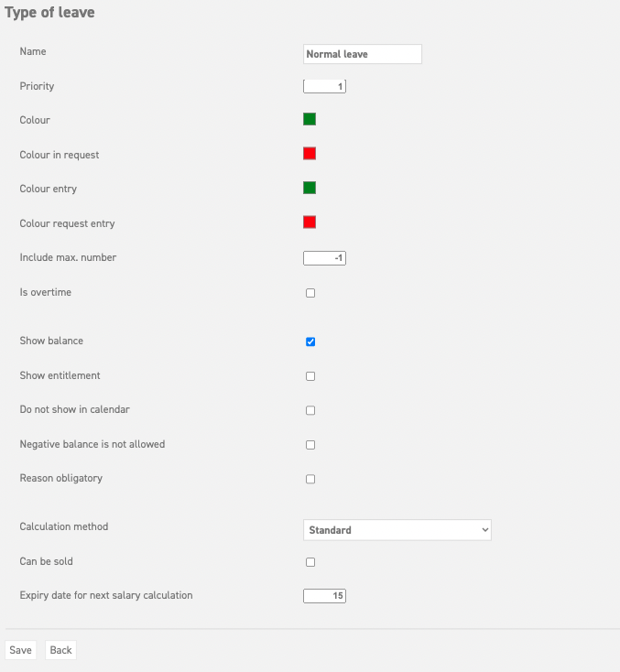Click the Name field containing Normal leave
The image size is (620, 672).
click(363, 54)
